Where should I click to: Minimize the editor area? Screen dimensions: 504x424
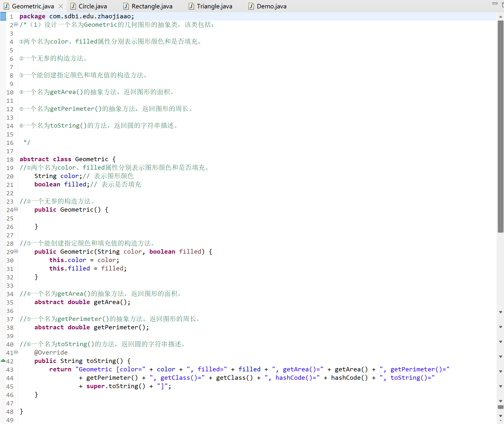coord(495,3)
